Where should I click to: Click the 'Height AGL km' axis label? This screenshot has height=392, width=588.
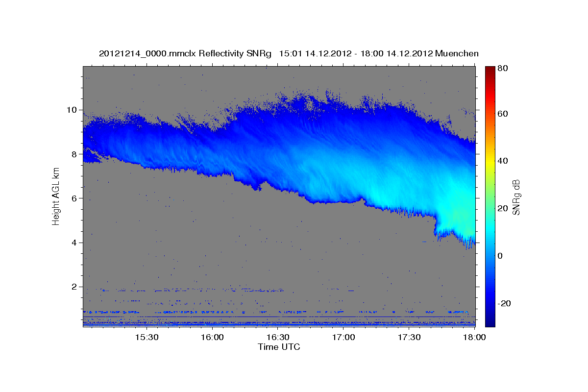pyautogui.click(x=56, y=196)
